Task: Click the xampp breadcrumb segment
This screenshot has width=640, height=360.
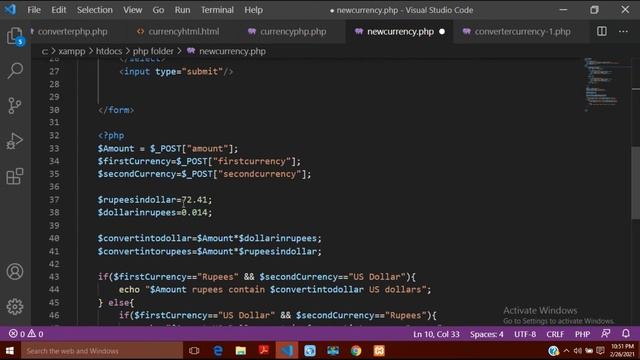Action: [72, 51]
